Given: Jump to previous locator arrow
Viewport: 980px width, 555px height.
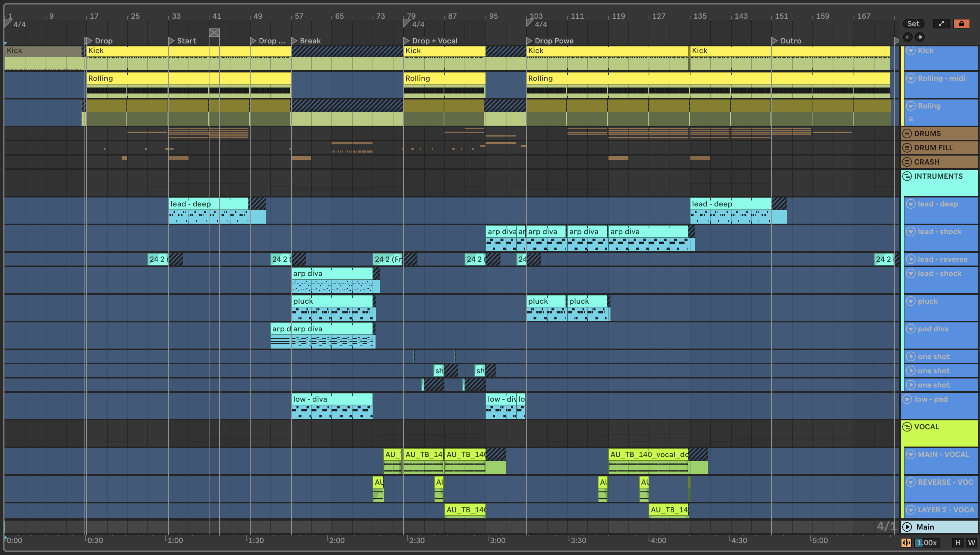Looking at the screenshot, I should pyautogui.click(x=907, y=37).
